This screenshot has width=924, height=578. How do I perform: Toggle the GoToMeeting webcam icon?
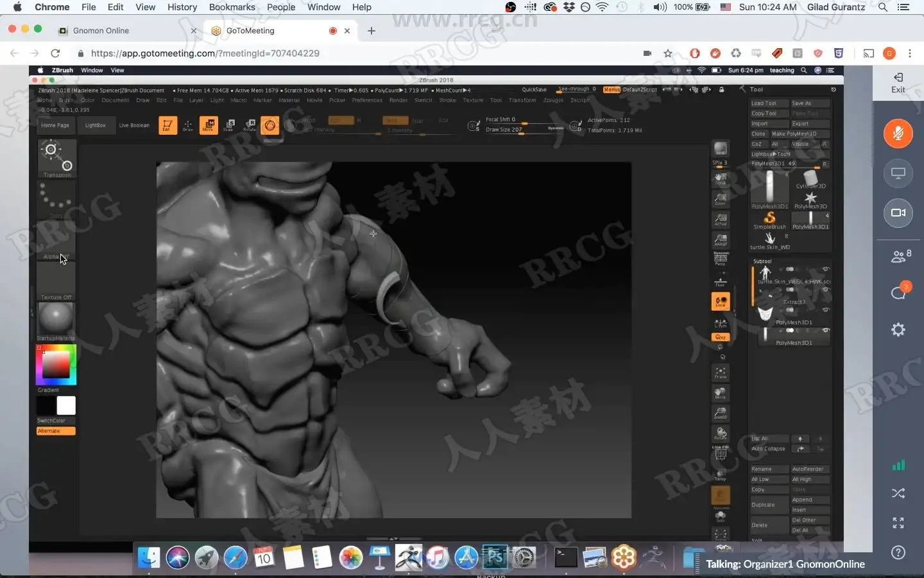[898, 213]
